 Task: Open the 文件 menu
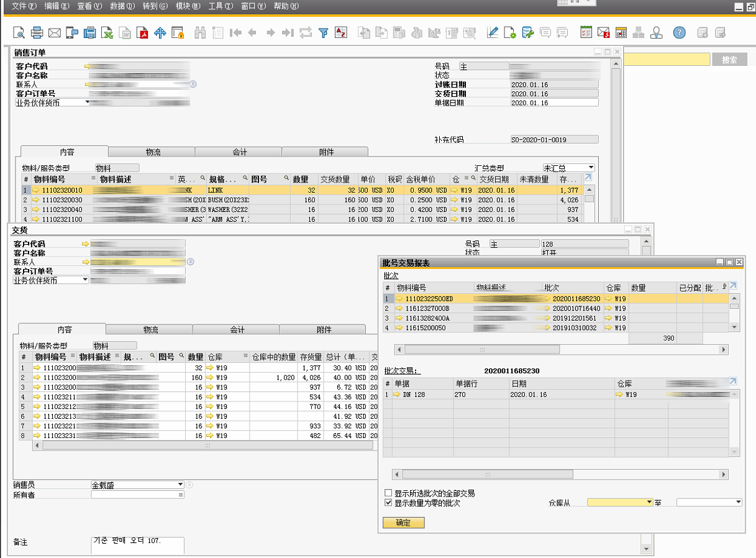[x=24, y=6]
